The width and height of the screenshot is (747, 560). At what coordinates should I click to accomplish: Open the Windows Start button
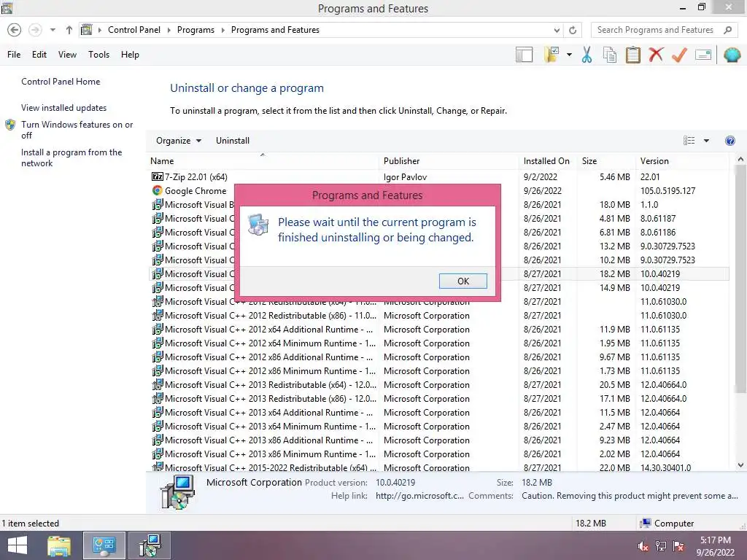pos(18,545)
